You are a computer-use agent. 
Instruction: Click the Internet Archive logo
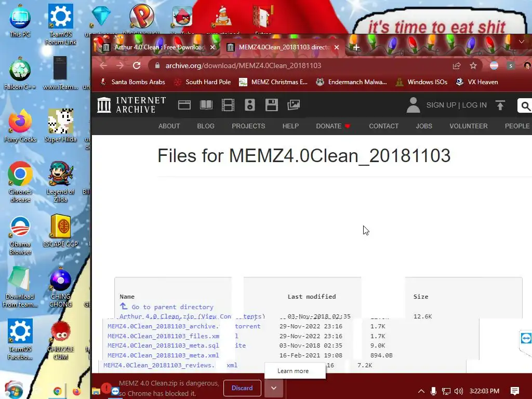tap(131, 105)
